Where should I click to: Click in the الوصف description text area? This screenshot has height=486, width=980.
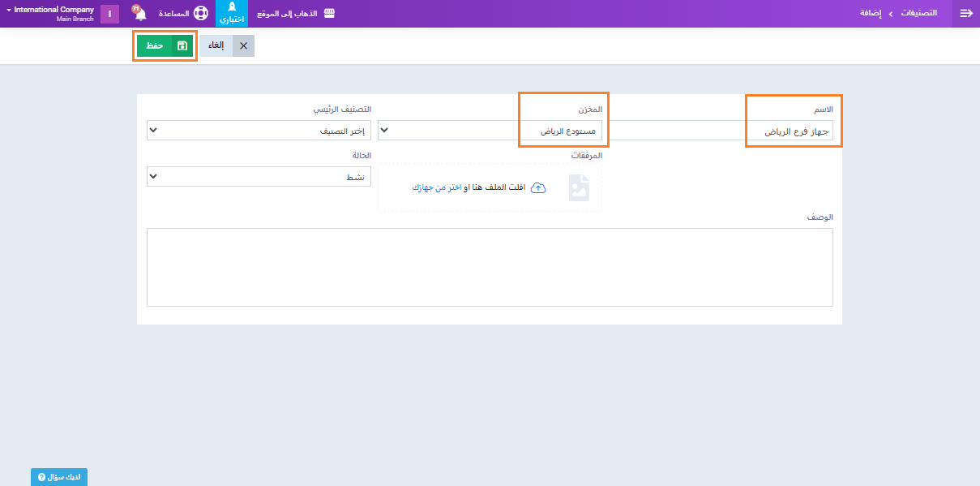coord(490,267)
